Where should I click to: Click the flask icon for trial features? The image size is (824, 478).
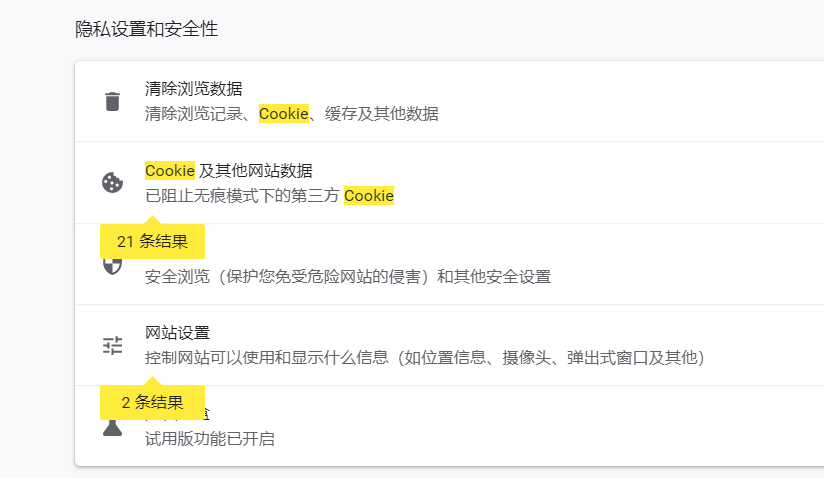click(x=112, y=428)
